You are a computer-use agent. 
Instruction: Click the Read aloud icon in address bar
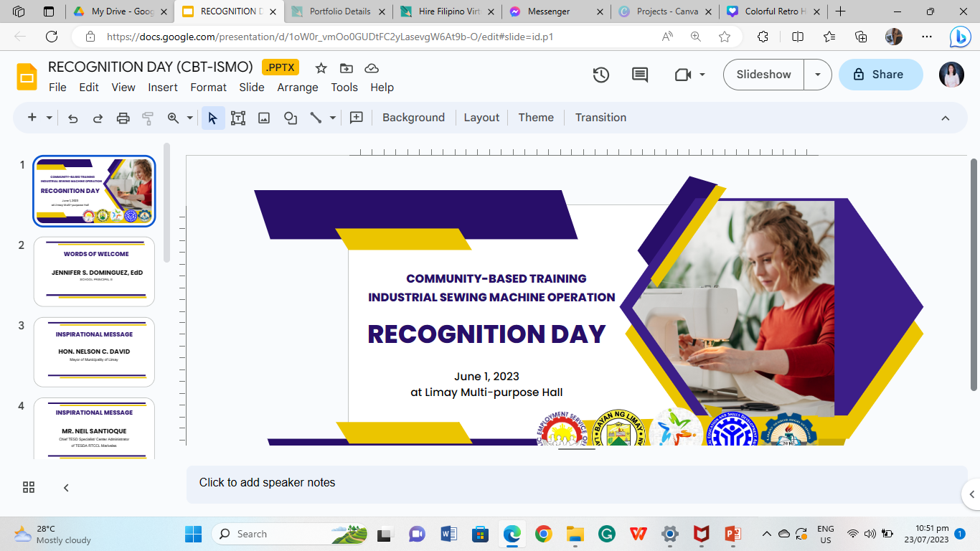pos(667,37)
